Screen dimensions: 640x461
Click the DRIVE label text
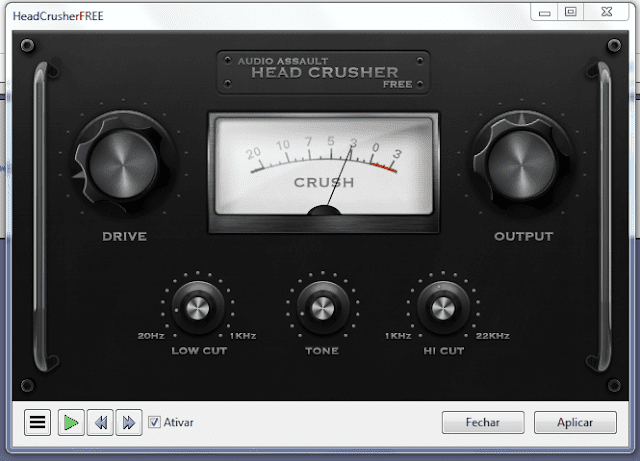pyautogui.click(x=124, y=236)
